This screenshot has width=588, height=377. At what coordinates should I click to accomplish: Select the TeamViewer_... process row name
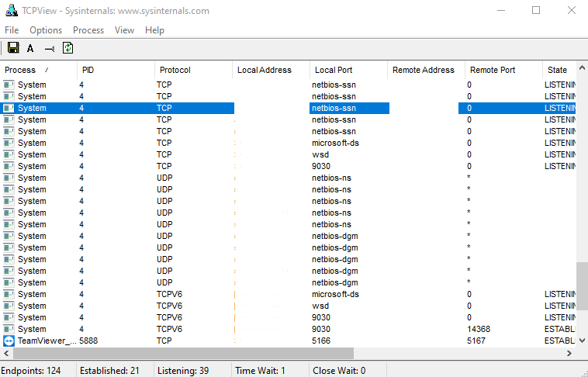click(47, 341)
